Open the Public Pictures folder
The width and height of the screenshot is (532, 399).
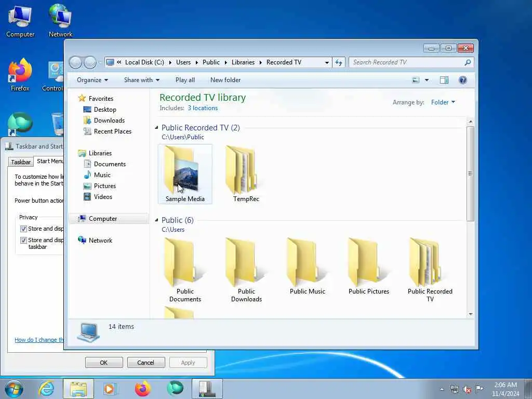369,267
